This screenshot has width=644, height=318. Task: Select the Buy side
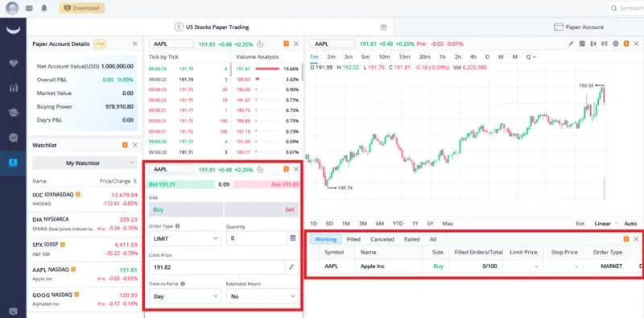click(186, 209)
